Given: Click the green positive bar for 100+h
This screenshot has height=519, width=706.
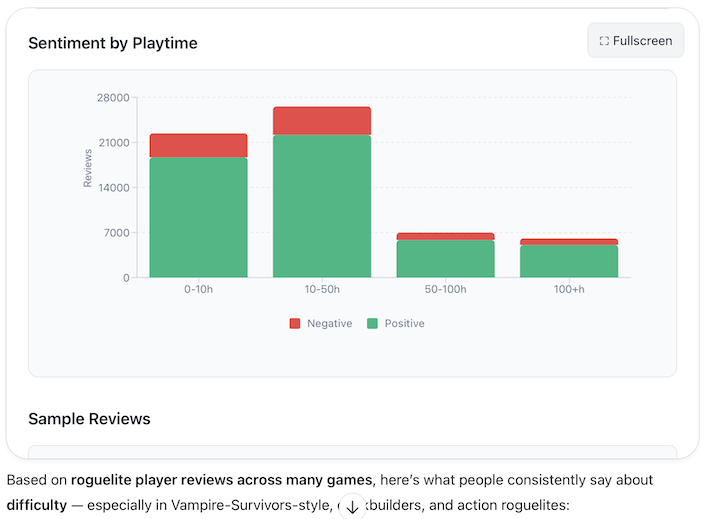Looking at the screenshot, I should point(569,261).
